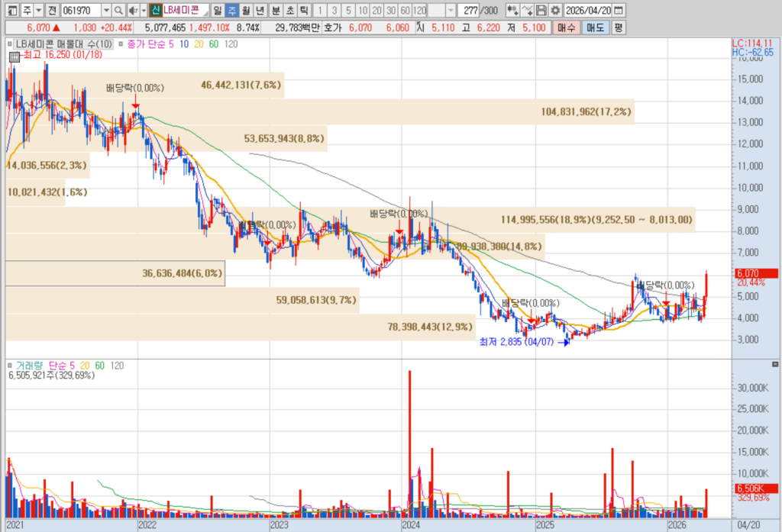Click the small square before 매물대 label

click(9, 44)
